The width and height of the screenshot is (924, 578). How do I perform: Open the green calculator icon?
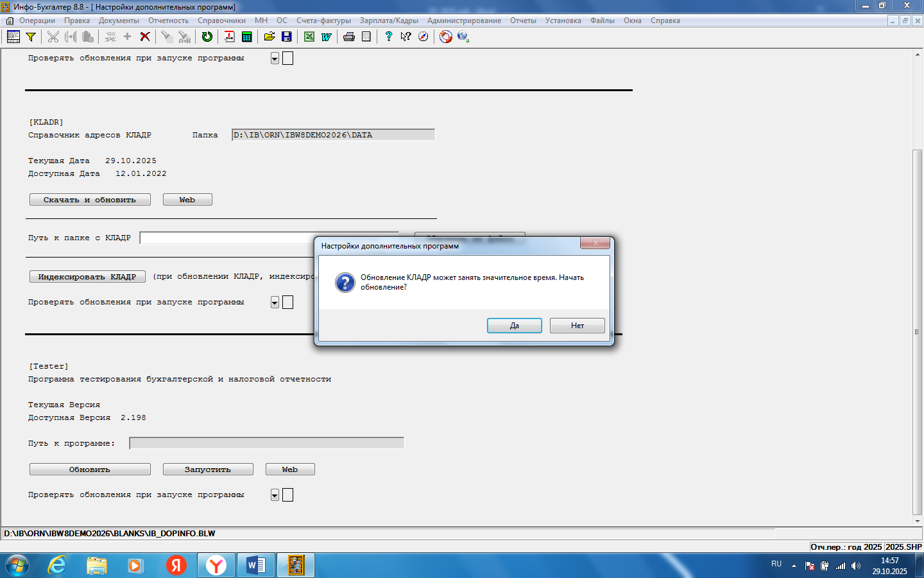[246, 37]
